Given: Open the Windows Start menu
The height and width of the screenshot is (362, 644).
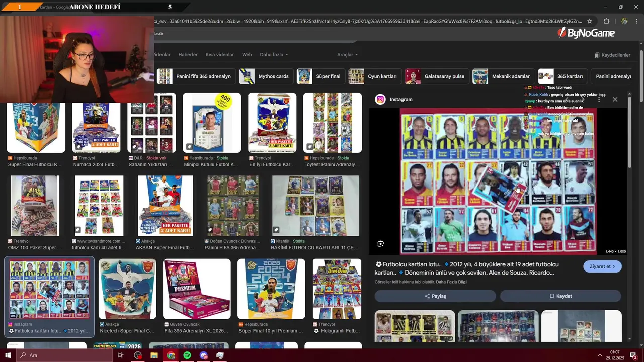Looking at the screenshot, I should (8, 355).
